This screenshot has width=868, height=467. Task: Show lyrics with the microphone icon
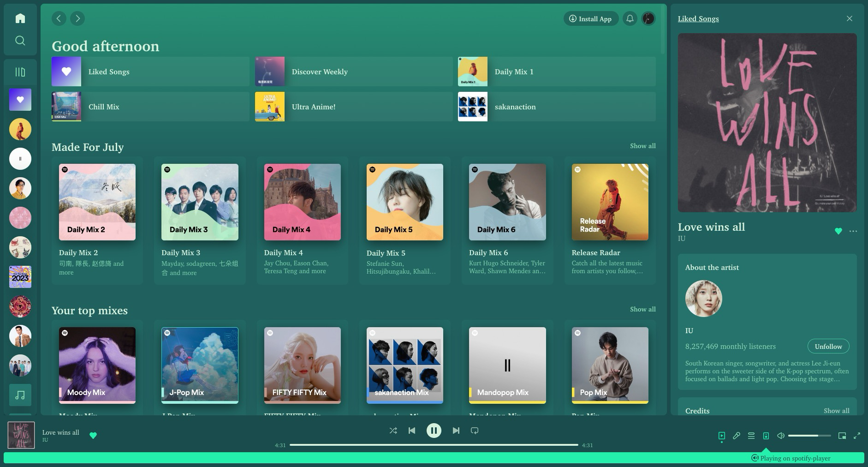(x=737, y=436)
